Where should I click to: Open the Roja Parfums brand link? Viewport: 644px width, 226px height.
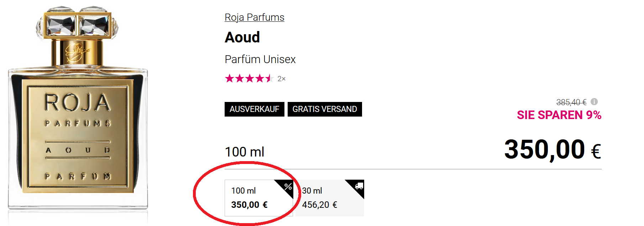(x=254, y=17)
